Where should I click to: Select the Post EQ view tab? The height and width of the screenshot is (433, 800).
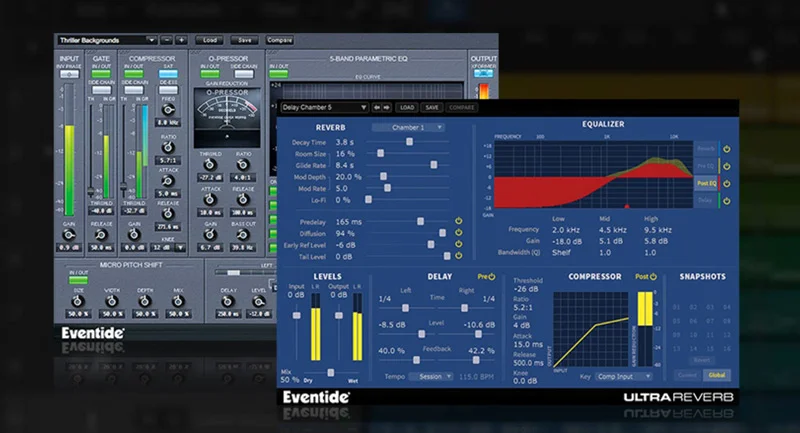707,183
